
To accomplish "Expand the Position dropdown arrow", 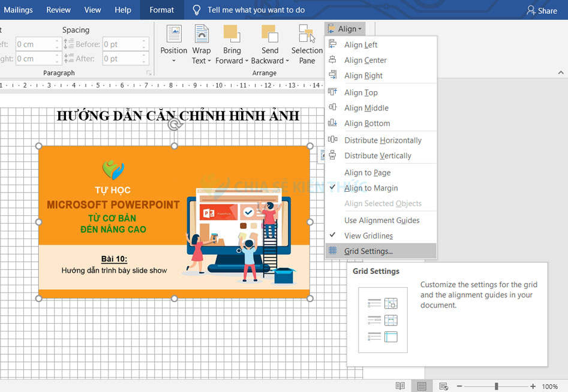I will click(173, 61).
